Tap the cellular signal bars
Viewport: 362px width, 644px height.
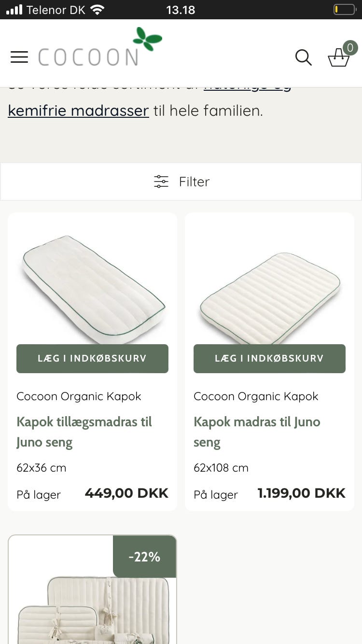click(x=14, y=10)
